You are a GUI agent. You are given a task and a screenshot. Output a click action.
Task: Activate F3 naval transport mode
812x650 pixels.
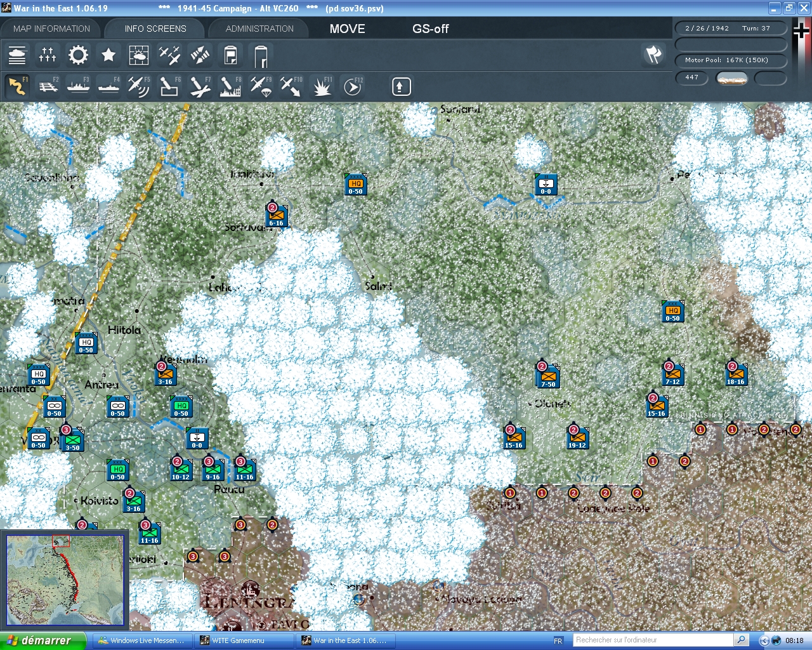click(78, 86)
